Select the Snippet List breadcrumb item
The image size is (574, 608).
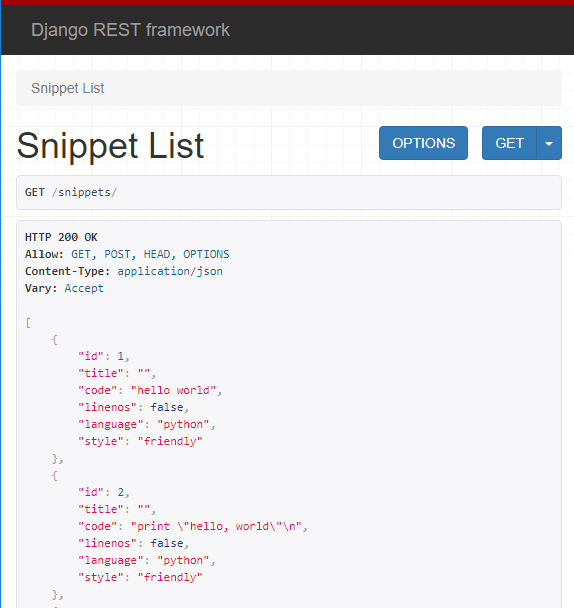pyautogui.click(x=67, y=88)
